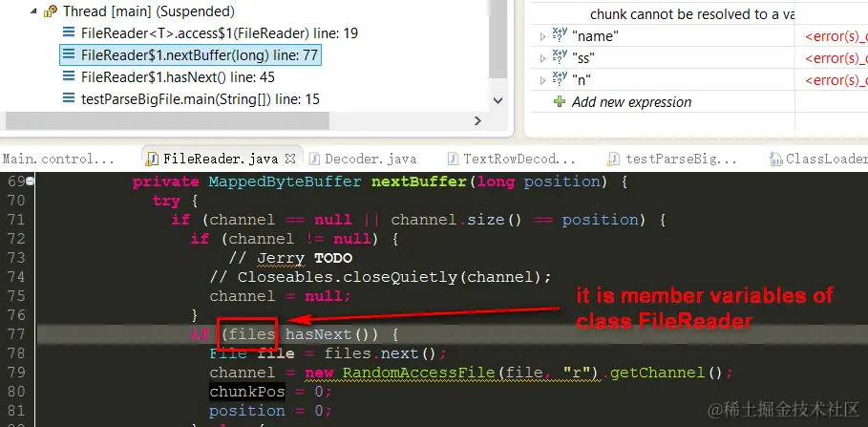This screenshot has height=427, width=868.
Task: Click Add new expression
Action: pos(631,102)
